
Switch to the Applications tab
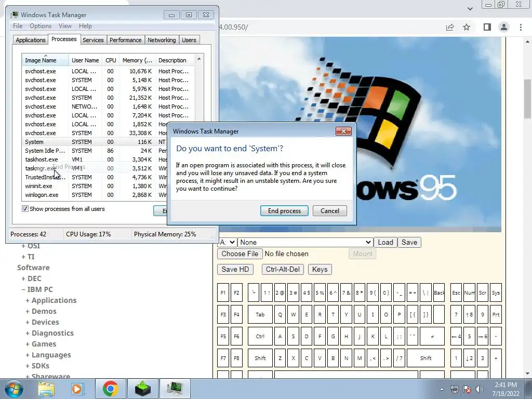31,40
